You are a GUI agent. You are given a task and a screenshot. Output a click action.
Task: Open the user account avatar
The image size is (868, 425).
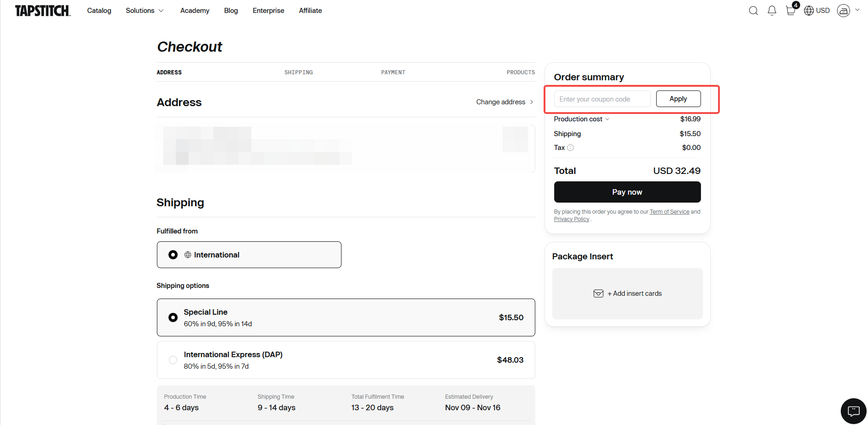pos(844,11)
